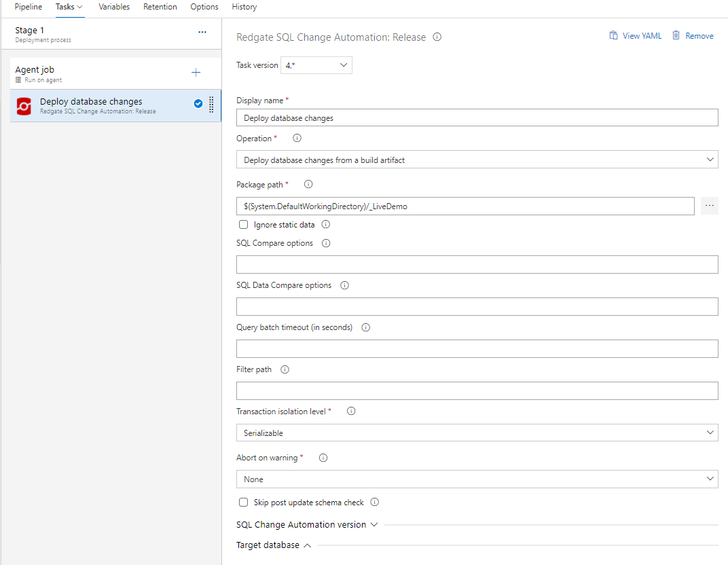Open the Retention tab
Screen dimensions: 728x565
tap(160, 7)
